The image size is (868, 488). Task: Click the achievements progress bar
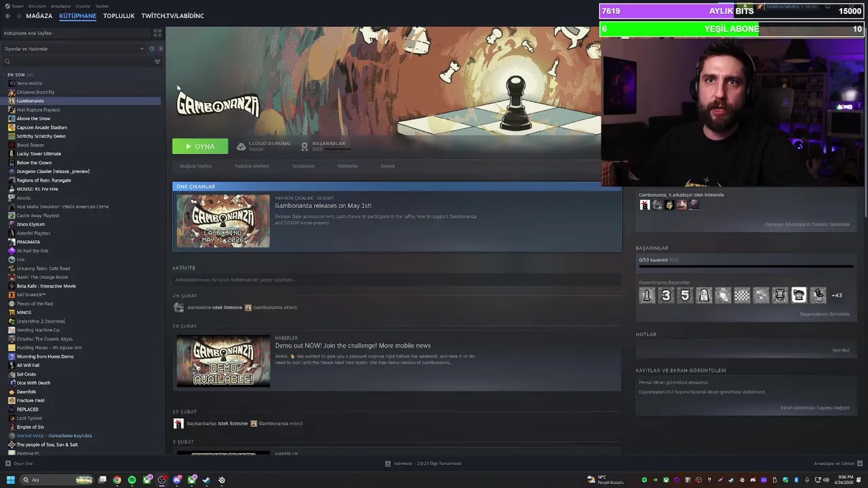click(746, 266)
